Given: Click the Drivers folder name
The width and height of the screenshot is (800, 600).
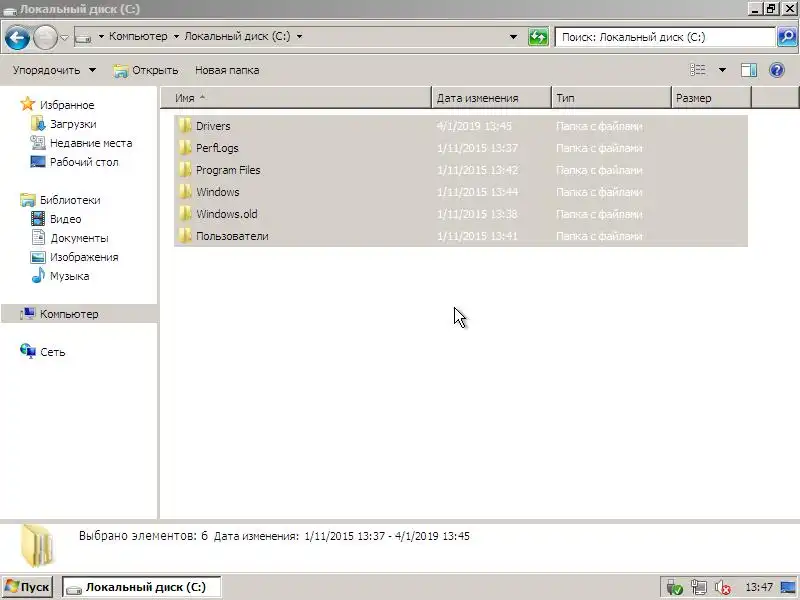Looking at the screenshot, I should tap(213, 126).
